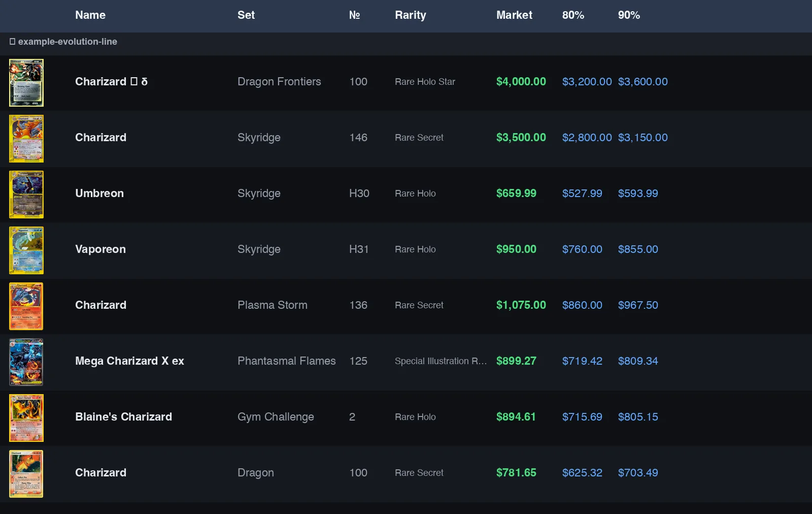Select the Umbreon name cell

click(x=99, y=194)
